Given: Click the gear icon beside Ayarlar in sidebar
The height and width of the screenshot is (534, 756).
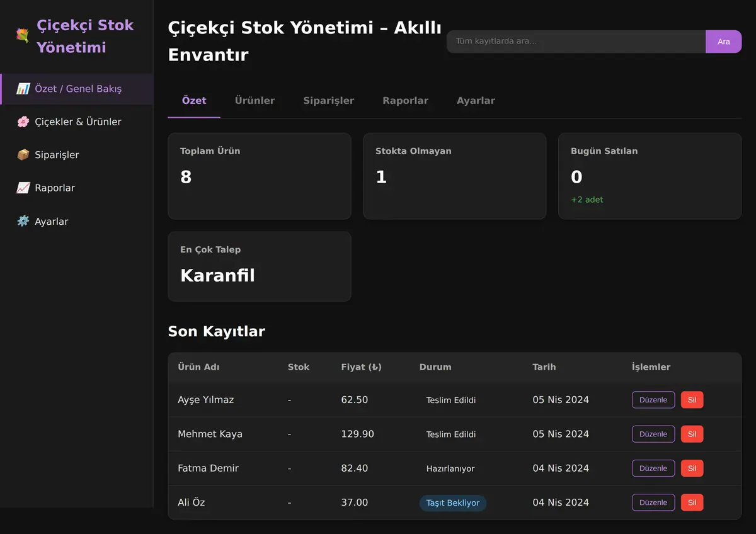Looking at the screenshot, I should tap(23, 222).
